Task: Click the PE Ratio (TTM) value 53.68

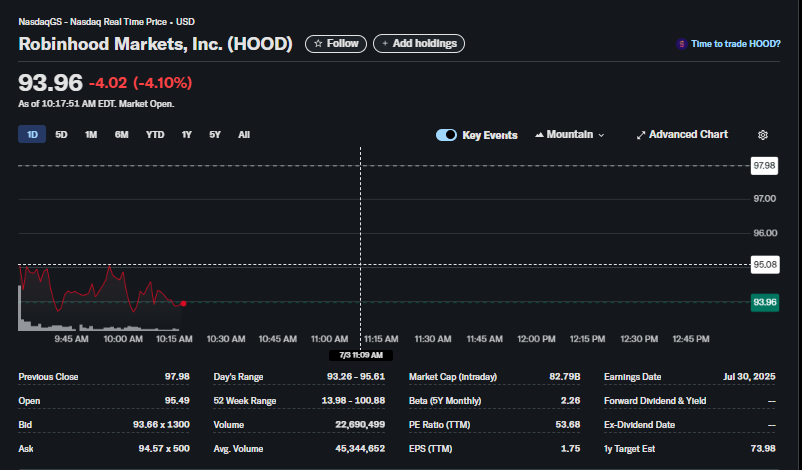Action: coord(568,425)
